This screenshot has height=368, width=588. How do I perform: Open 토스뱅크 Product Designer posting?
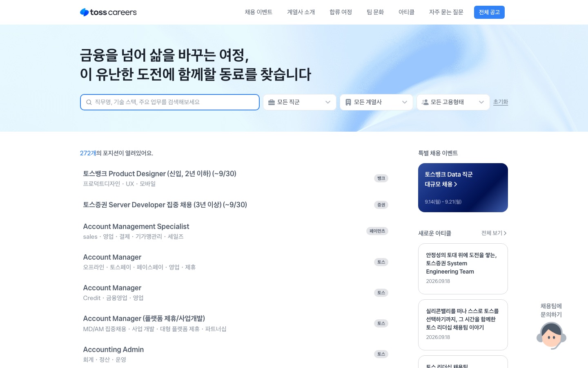coord(236,178)
